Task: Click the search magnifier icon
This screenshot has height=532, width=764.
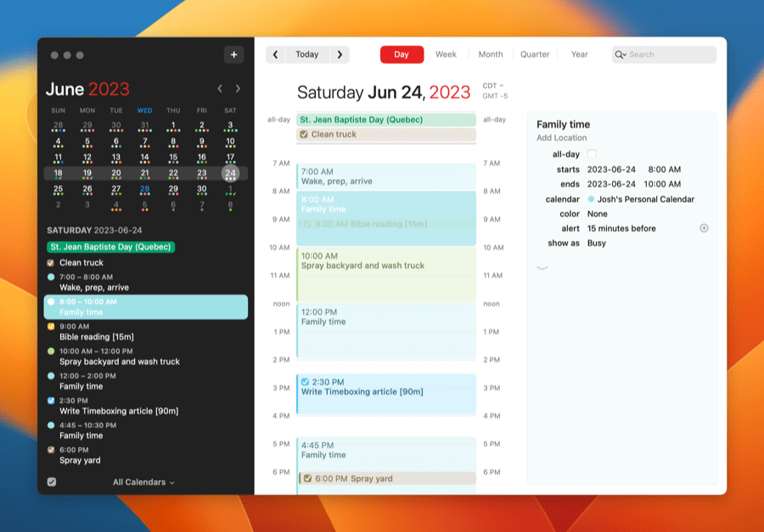Action: (621, 54)
